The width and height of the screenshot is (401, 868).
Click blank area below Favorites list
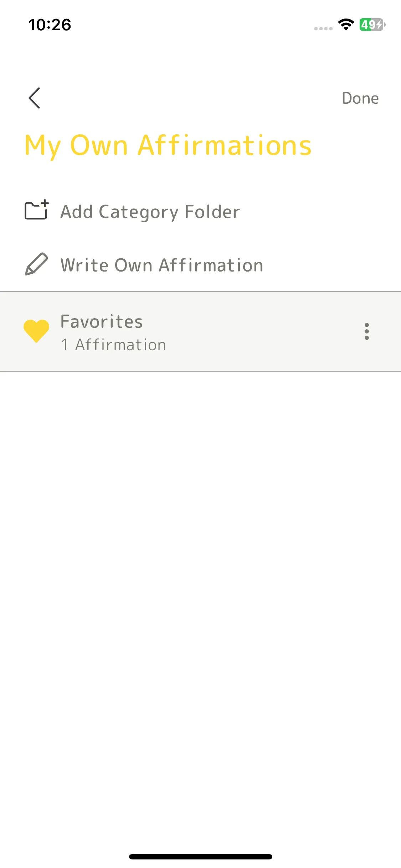click(x=200, y=588)
